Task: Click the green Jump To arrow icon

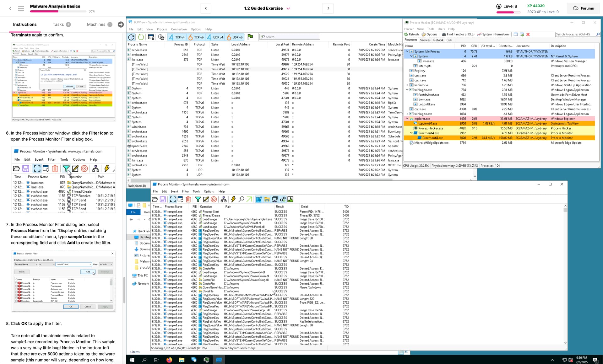Action: click(249, 199)
